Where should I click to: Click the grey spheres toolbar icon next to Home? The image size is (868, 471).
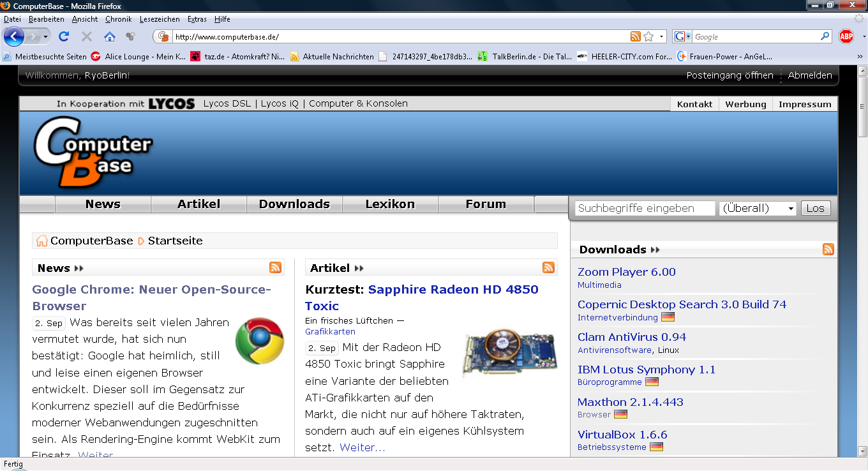coord(130,36)
